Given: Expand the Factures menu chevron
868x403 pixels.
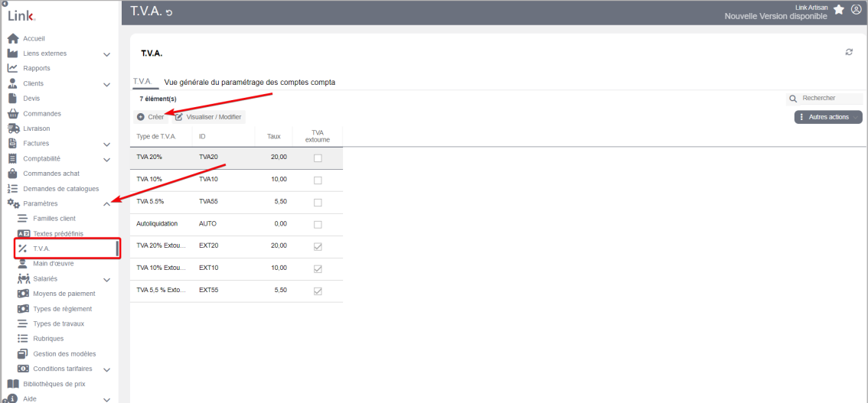Looking at the screenshot, I should coord(107,145).
